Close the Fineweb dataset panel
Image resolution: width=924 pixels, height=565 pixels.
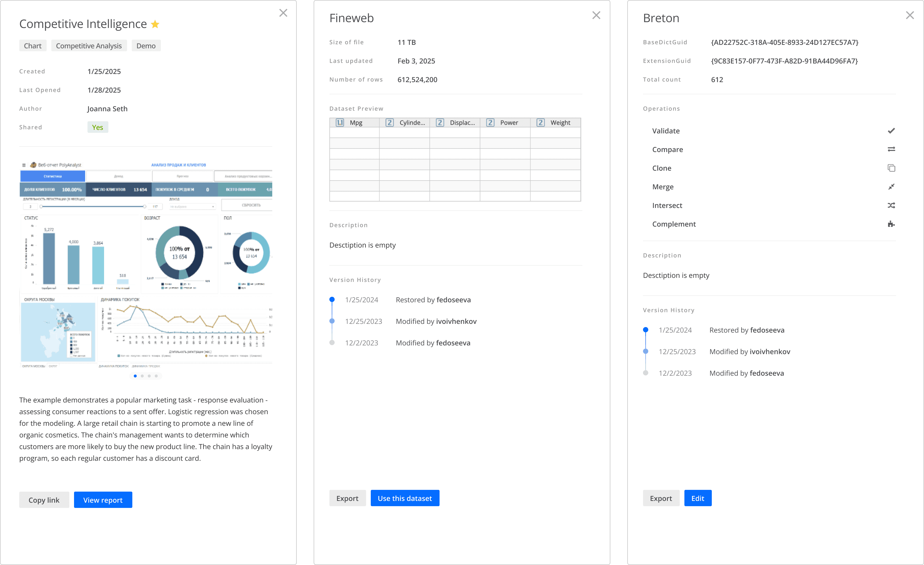point(596,15)
